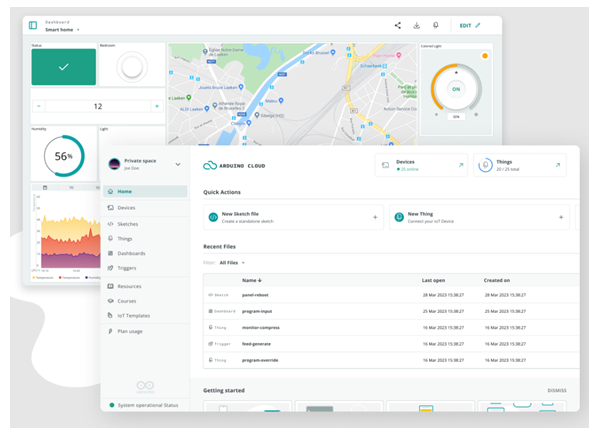The height and width of the screenshot is (436, 600).
Task: Expand the Private space account chevron
Action: (178, 164)
